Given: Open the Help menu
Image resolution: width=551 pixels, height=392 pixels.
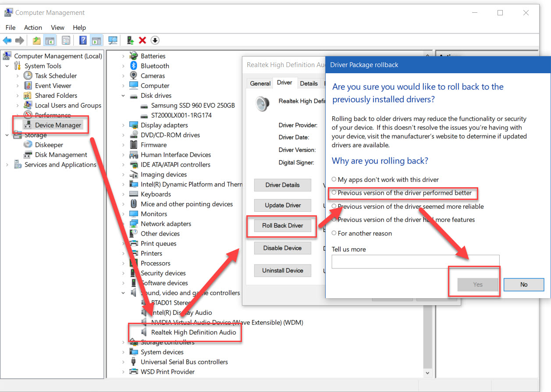Looking at the screenshot, I should [x=79, y=27].
